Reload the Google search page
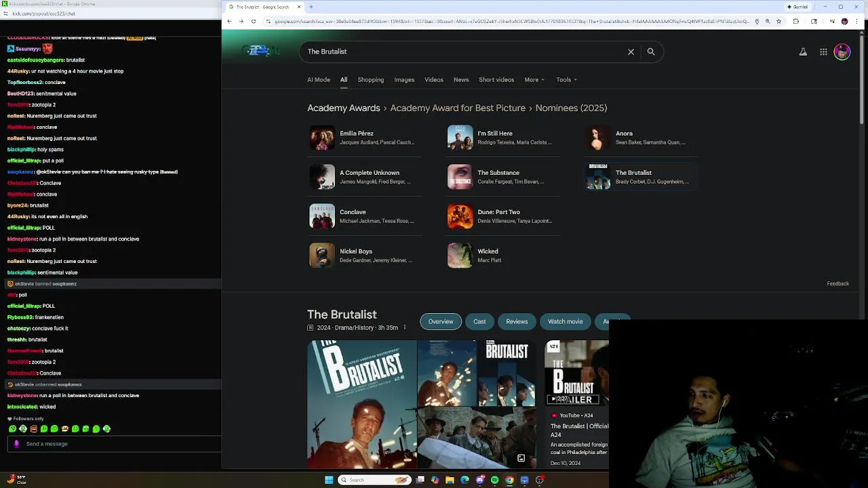 coord(254,22)
